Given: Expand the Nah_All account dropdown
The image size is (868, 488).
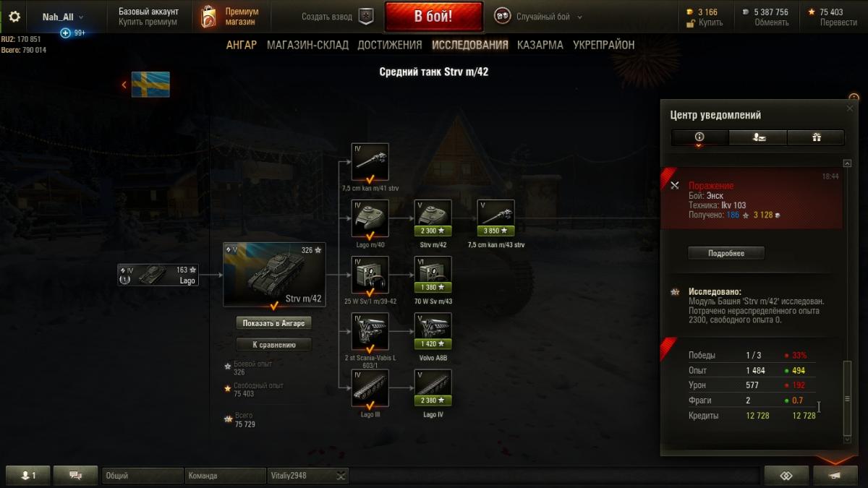Looking at the screenshot, I should [x=63, y=17].
